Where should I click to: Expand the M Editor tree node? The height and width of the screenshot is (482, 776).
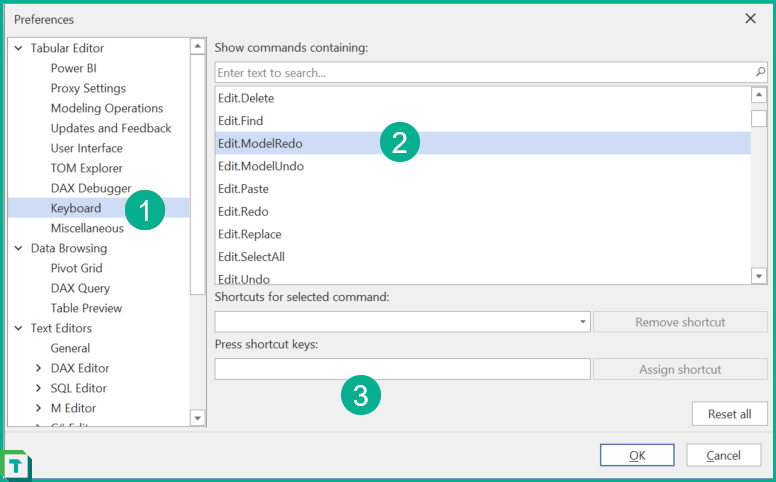[x=38, y=408]
